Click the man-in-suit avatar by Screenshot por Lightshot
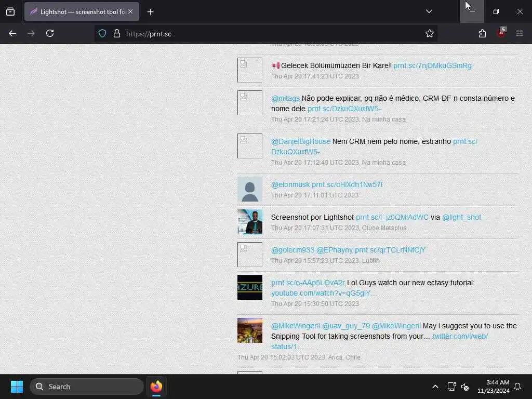Screen dimensions: 532x399 point(250,222)
